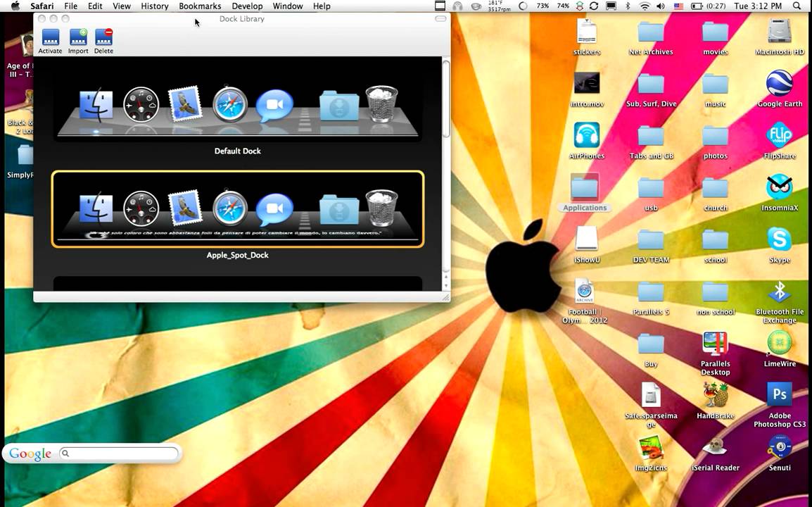Select the intro.mov file icon
The width and height of the screenshot is (812, 507).
[x=587, y=83]
